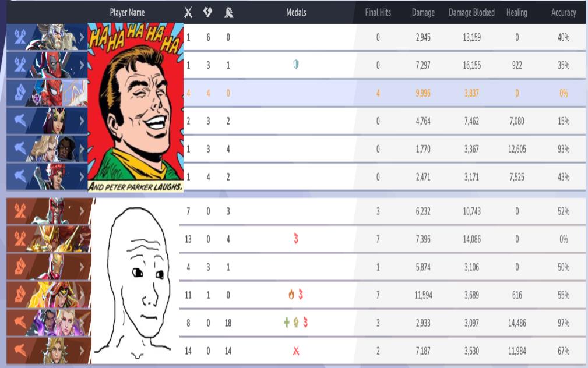Click the Accuracy column header
This screenshot has height=368, width=588.
click(564, 12)
